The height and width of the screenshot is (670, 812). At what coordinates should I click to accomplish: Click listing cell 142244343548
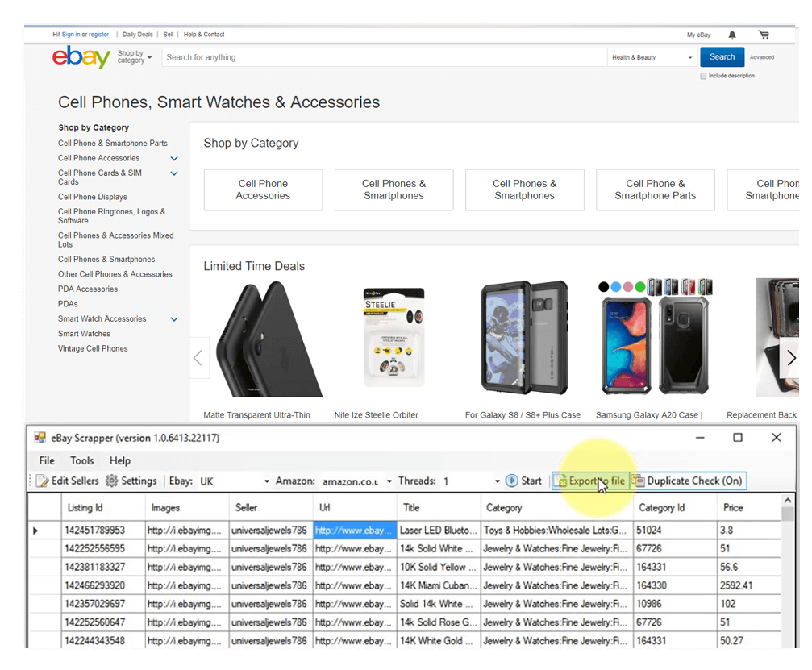coord(103,640)
